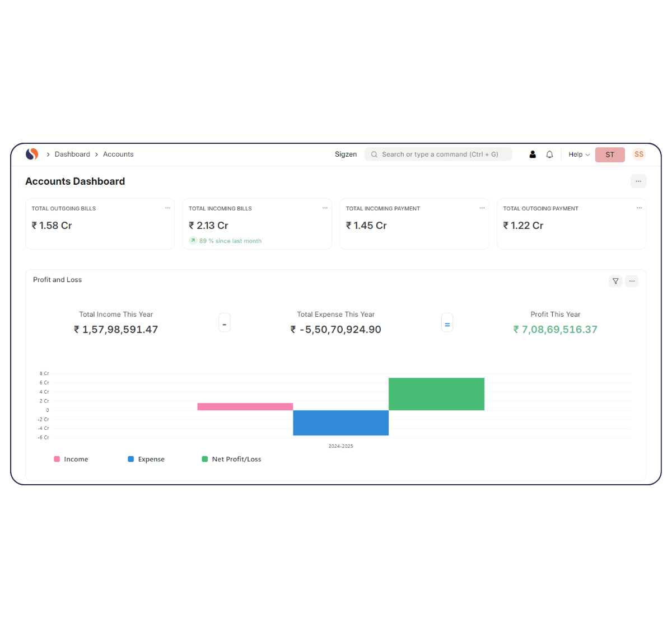Toggle Net Profit/Loss series in legend

pyautogui.click(x=231, y=459)
